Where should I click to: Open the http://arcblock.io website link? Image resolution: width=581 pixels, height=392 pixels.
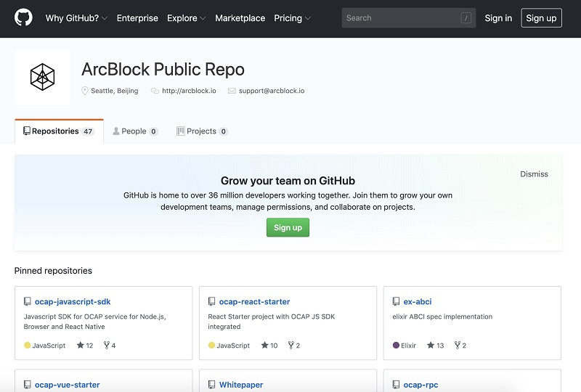point(189,91)
